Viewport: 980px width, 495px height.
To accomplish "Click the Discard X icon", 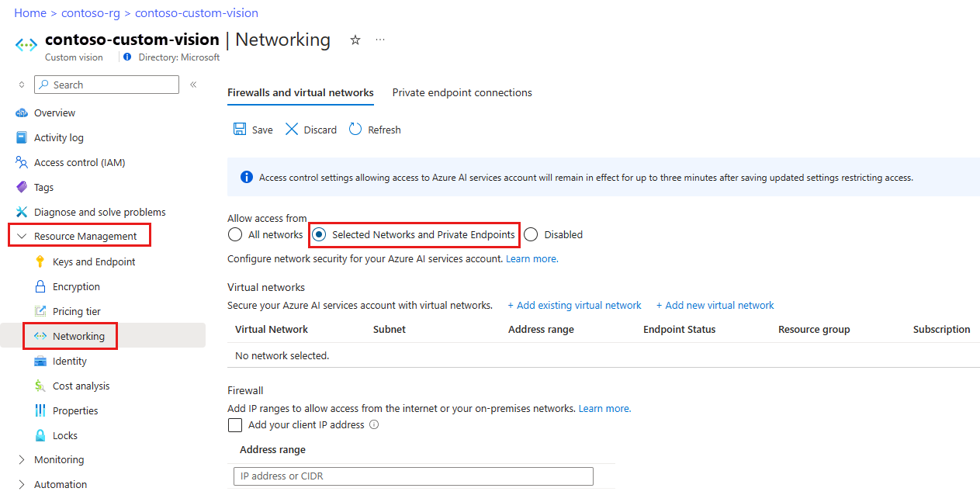I will pyautogui.click(x=292, y=130).
